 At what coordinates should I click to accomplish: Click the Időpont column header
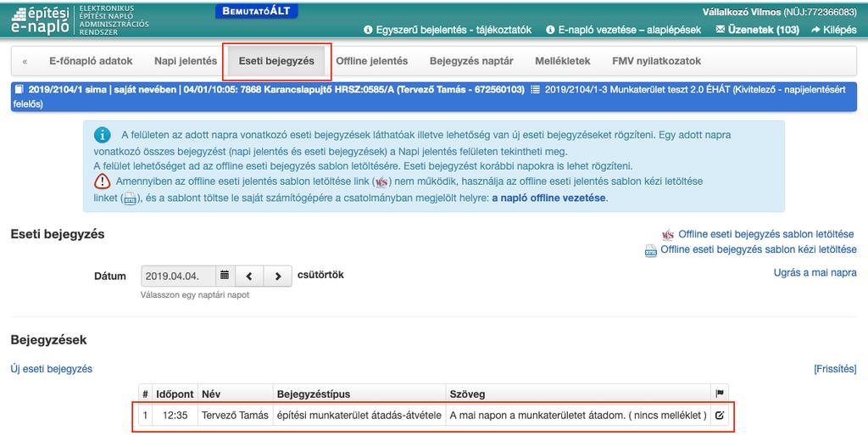(x=175, y=394)
